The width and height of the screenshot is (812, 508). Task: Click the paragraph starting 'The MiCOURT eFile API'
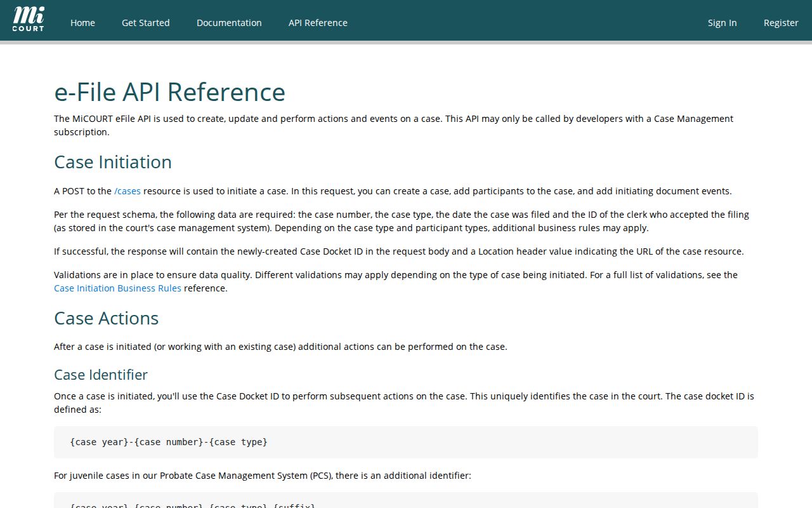(406, 126)
